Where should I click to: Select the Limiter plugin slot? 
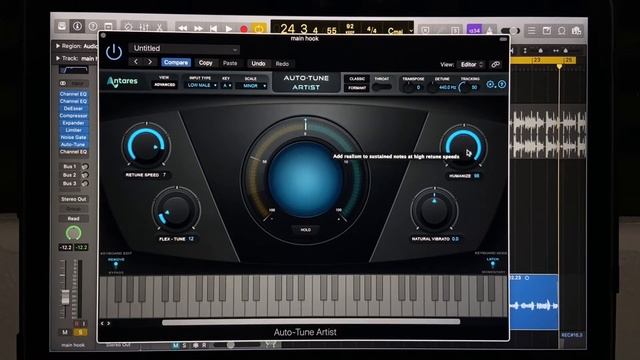(73, 130)
